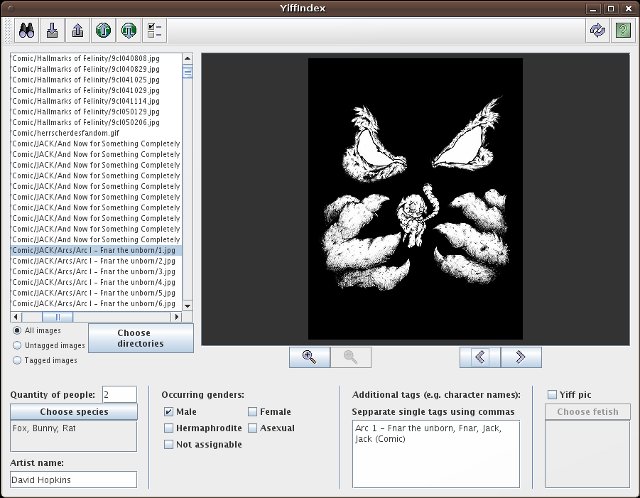Select file 9cl041114.jpg in list
The width and height of the screenshot is (640, 498).
[96, 101]
